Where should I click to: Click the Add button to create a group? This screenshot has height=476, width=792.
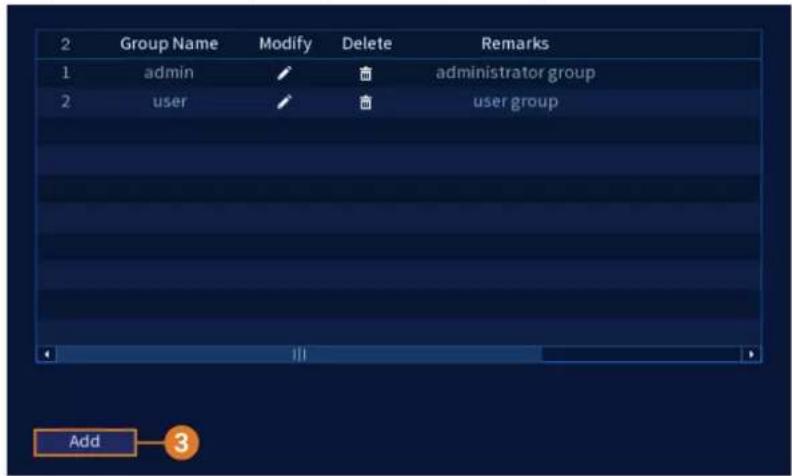(x=85, y=442)
